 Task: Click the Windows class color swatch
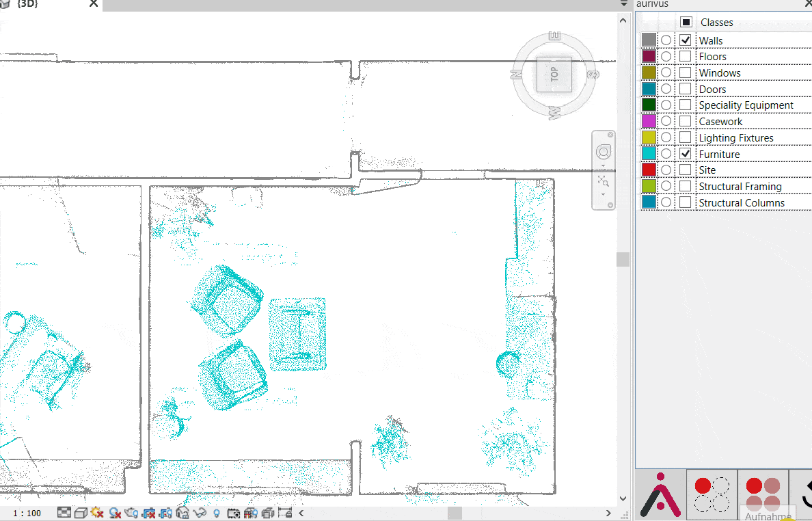[649, 72]
